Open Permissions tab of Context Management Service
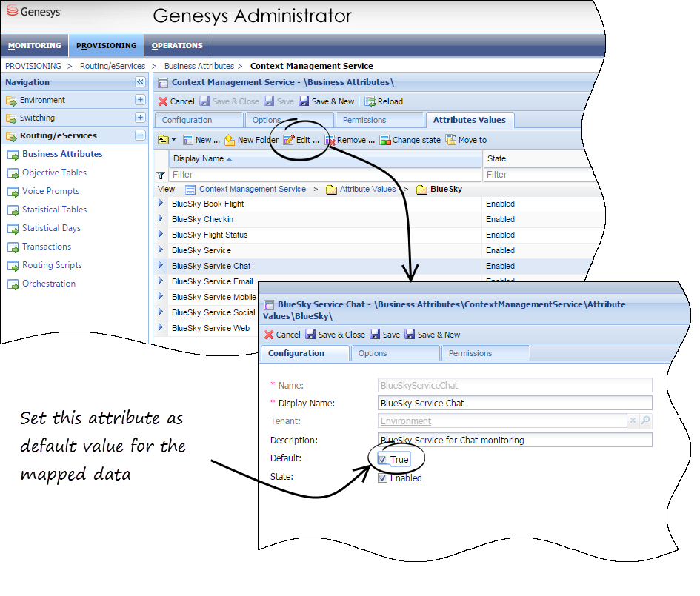The height and width of the screenshot is (596, 700). tap(379, 120)
